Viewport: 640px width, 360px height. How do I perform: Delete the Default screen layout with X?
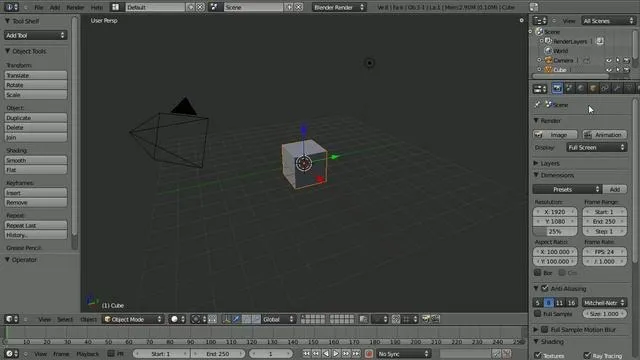pos(200,7)
